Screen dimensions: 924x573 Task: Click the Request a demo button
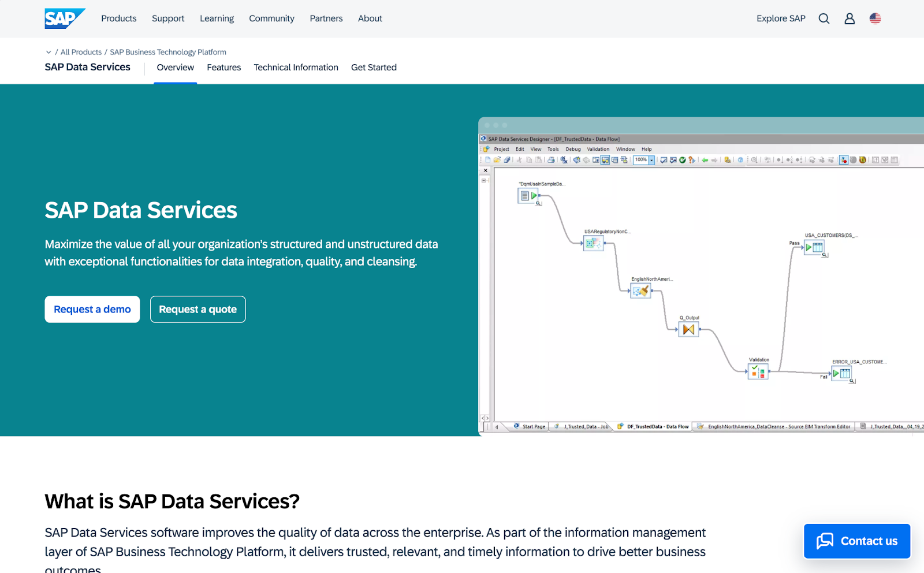click(x=92, y=310)
